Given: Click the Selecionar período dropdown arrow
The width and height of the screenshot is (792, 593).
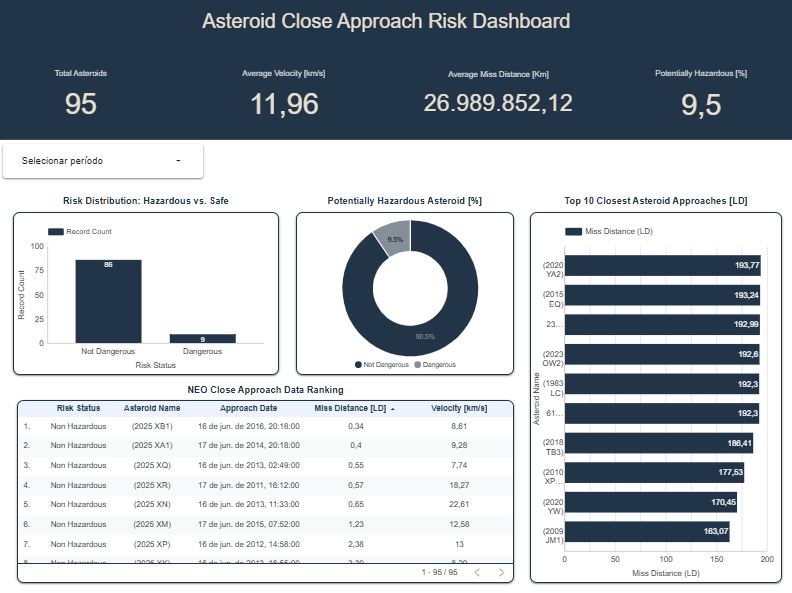Looking at the screenshot, I should pyautogui.click(x=178, y=161).
